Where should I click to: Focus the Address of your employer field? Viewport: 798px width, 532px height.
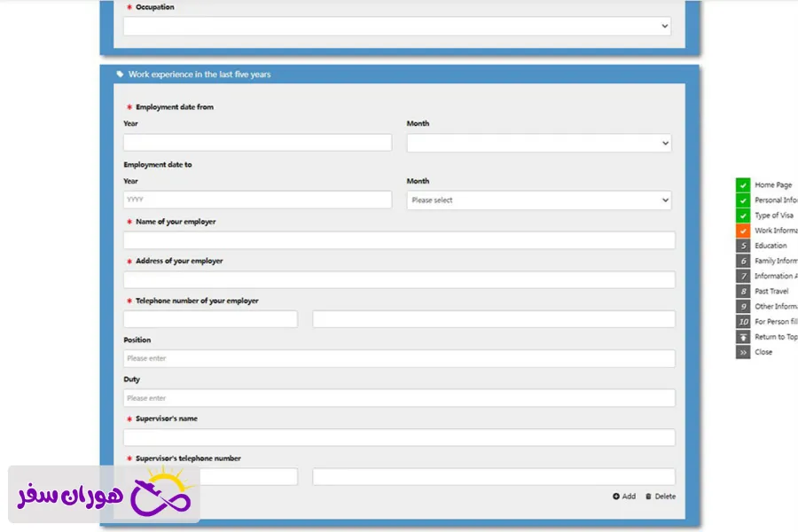click(x=399, y=280)
